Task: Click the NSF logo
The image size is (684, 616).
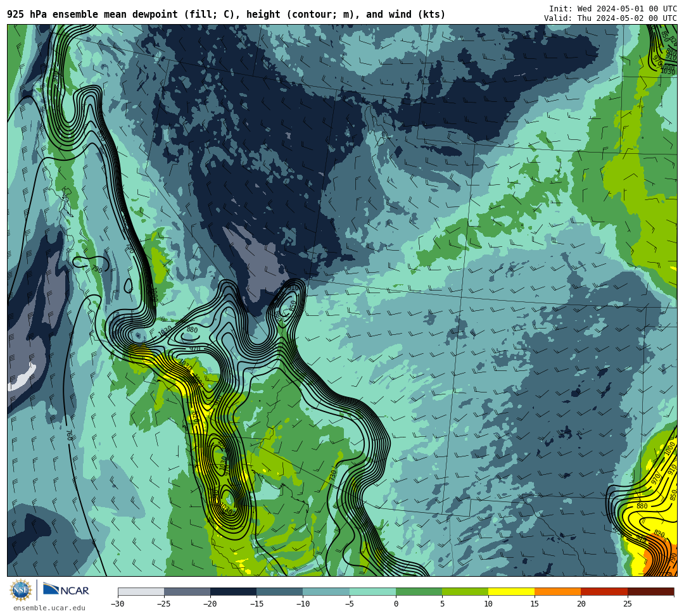Action: 20,590
